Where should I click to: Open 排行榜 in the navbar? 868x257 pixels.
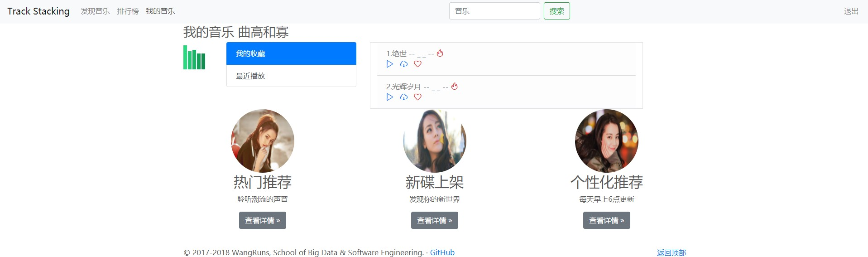coord(128,11)
